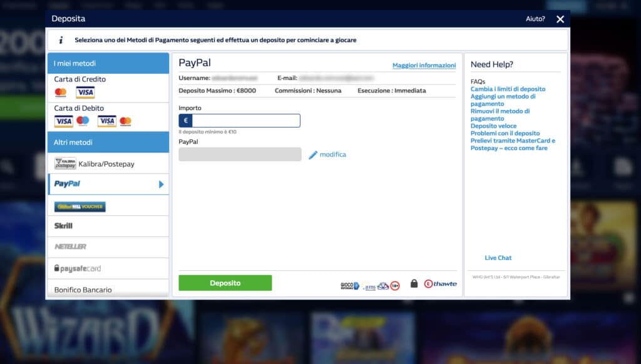This screenshot has height=364, width=641.
Task: Select Neteller payment method
Action: 108,247
